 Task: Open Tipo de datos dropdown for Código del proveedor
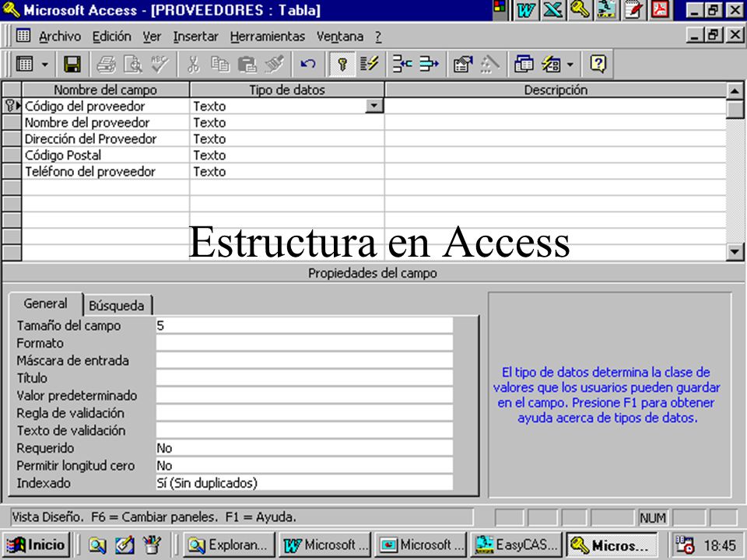[374, 106]
